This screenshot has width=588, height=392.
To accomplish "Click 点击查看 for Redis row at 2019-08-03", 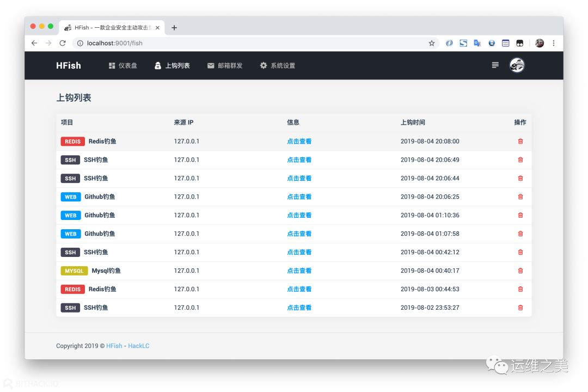I will tap(299, 289).
